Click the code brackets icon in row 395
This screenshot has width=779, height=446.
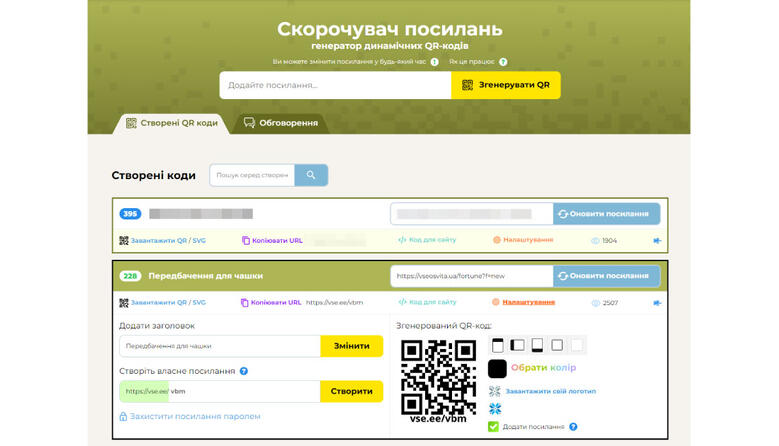pos(402,240)
